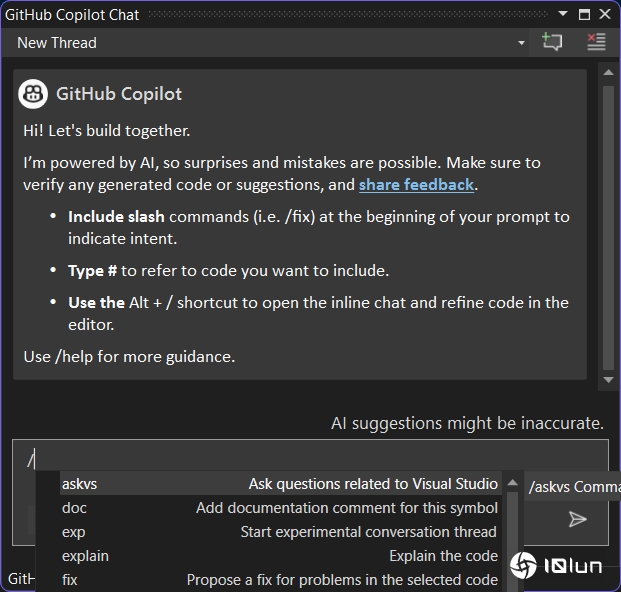621x592 pixels.
Task: Open the window position dropdown arrow
Action: (x=563, y=14)
